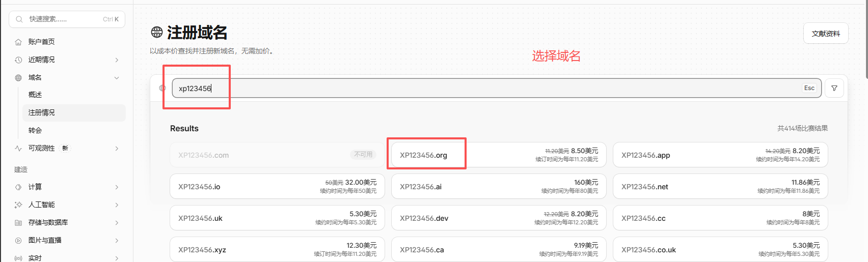Click the 账户首页 home icon

coord(18,42)
